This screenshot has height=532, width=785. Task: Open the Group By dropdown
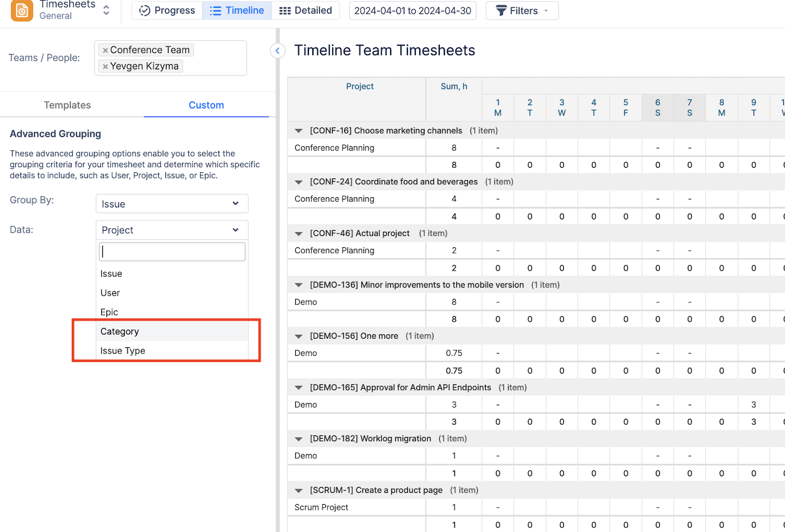172,204
